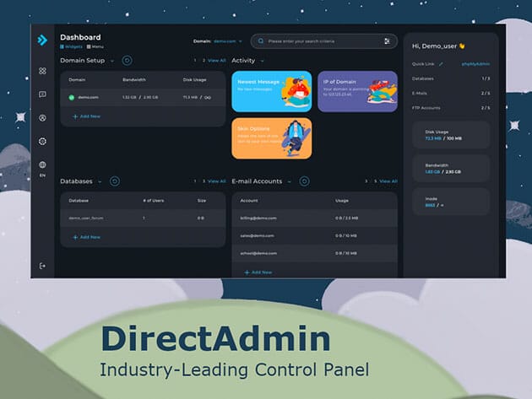532x399 pixels.
Task: Refresh the Domain Setup widget
Action: coord(127,61)
